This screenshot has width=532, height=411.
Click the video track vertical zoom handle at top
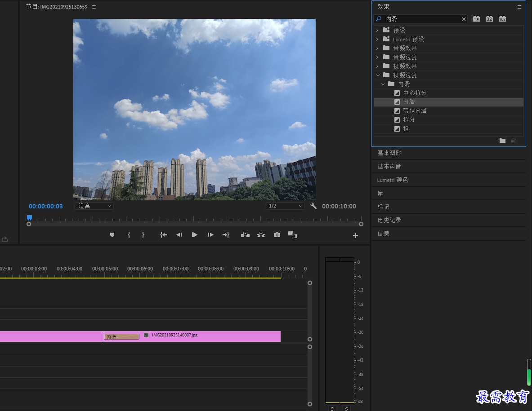(x=310, y=283)
